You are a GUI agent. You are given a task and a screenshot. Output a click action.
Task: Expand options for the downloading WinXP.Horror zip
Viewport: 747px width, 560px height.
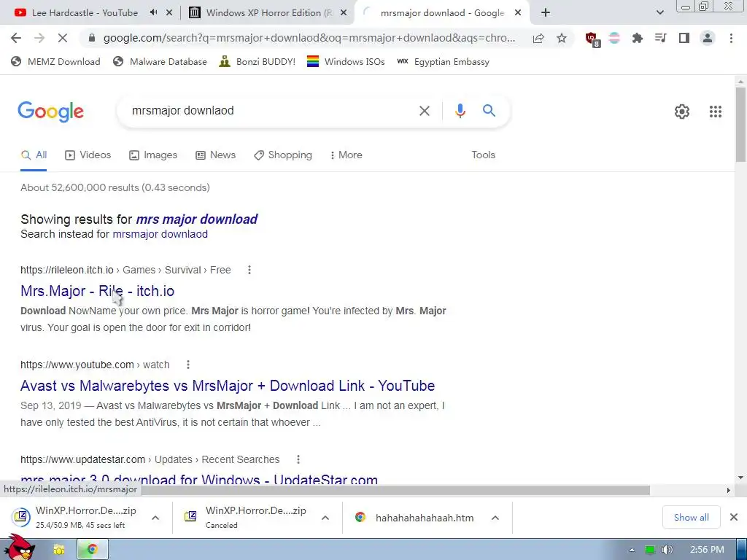(155, 518)
